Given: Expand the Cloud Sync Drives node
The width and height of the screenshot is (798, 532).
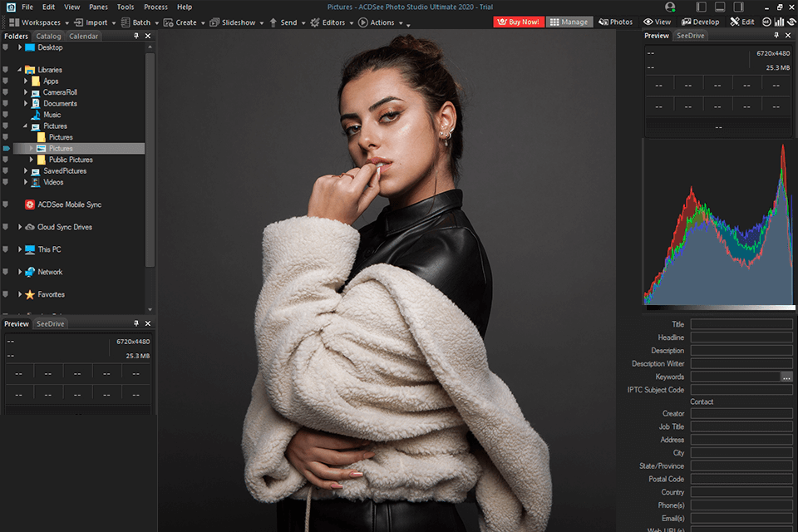Looking at the screenshot, I should pyautogui.click(x=20, y=227).
